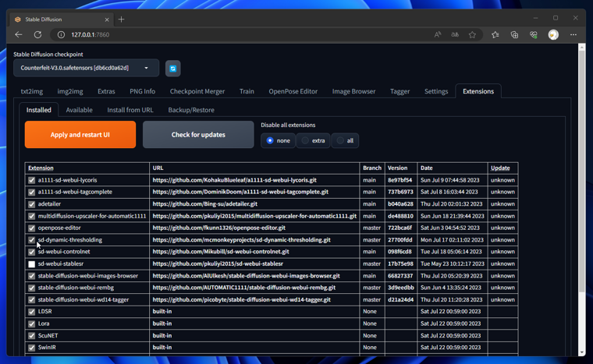
Task: Select version cell 17b75e98
Action: tap(400, 263)
